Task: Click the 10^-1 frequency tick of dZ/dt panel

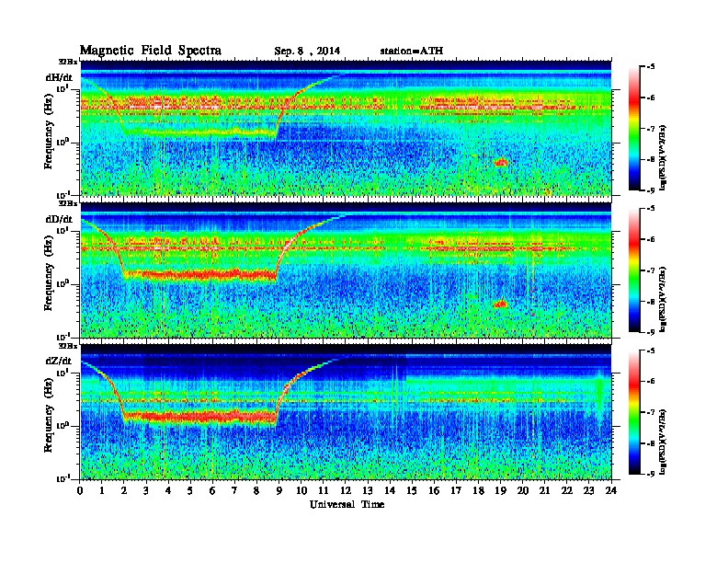Action: click(x=63, y=478)
